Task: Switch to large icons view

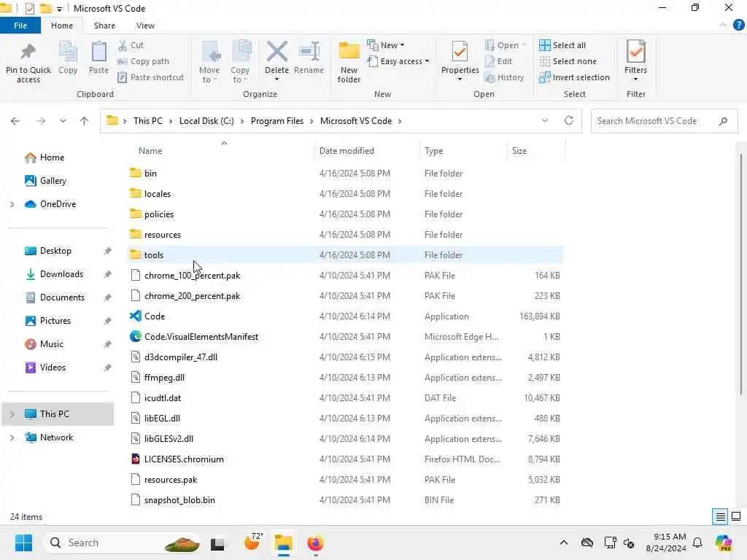Action: 736,517
